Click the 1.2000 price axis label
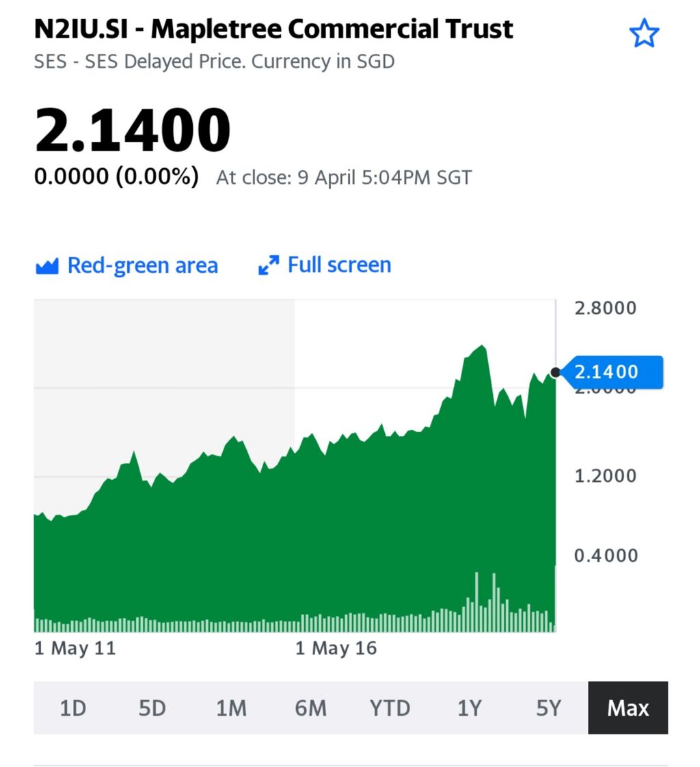The width and height of the screenshot is (700, 767). tap(606, 476)
